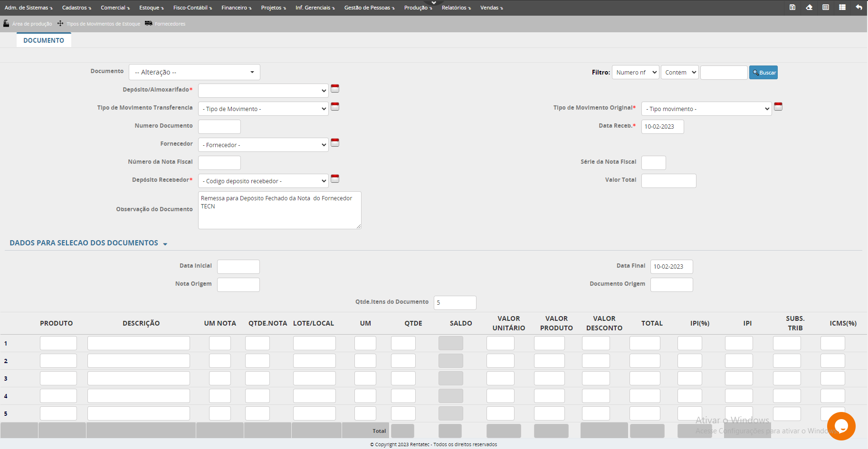Image resolution: width=868 pixels, height=449 pixels.
Task: Click the Área de produção factory shortcut
Action: pos(28,24)
